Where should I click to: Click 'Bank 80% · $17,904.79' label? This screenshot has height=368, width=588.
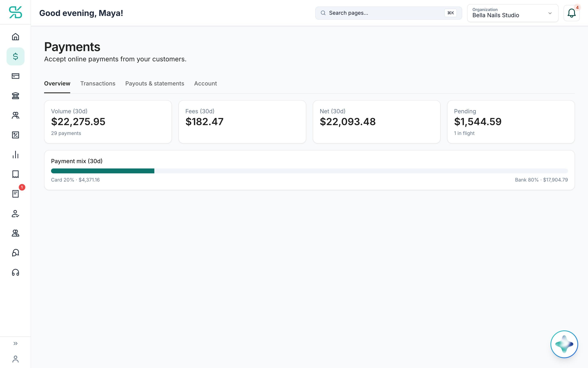coord(541,180)
